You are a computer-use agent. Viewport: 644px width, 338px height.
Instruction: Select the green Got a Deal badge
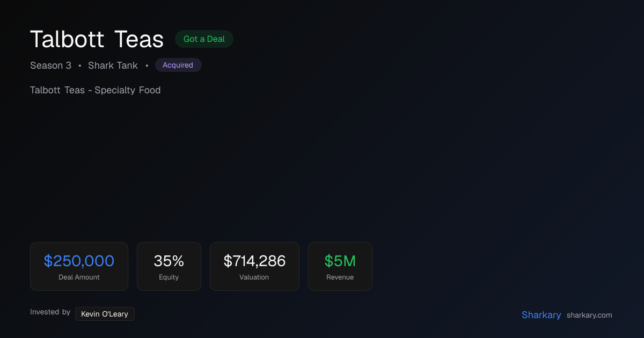coord(204,39)
